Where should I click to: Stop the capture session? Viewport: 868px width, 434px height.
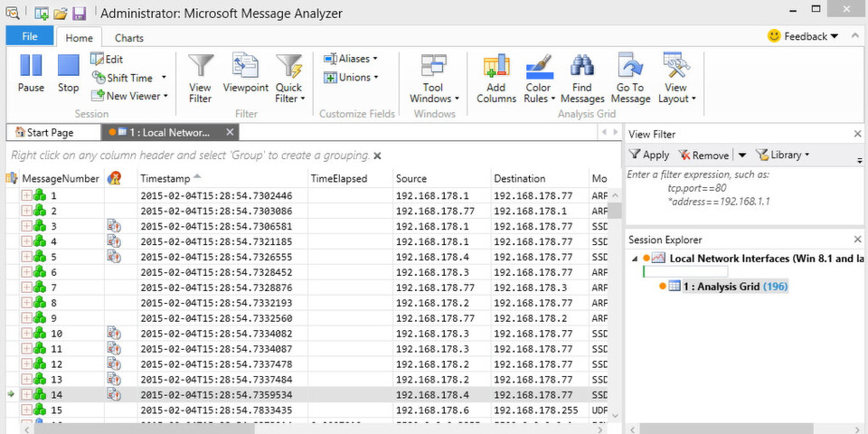(68, 73)
